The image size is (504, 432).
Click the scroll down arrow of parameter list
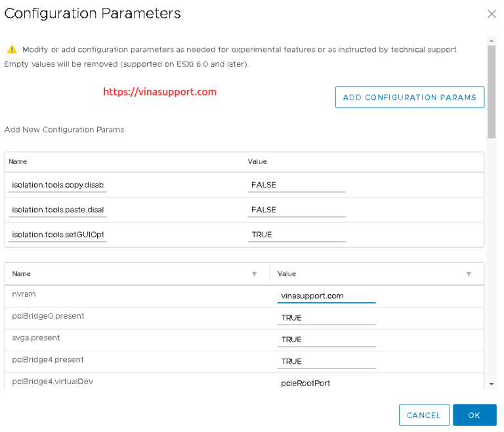[x=491, y=383]
